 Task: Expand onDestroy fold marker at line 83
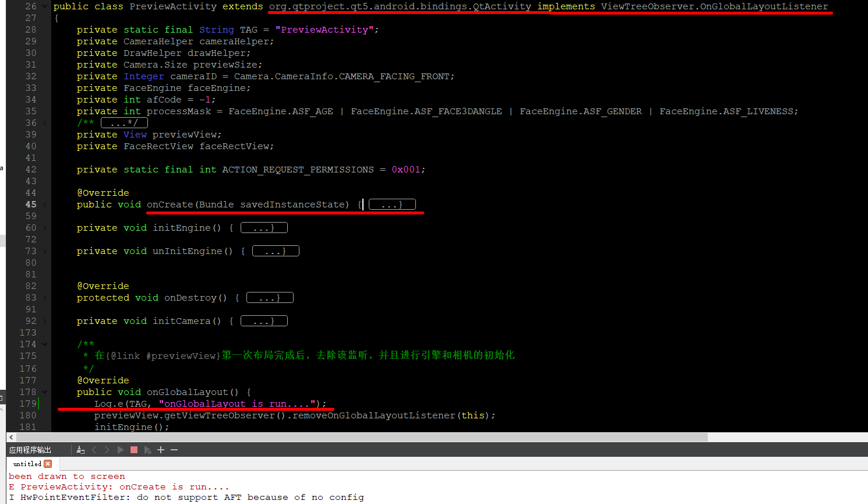coord(44,298)
